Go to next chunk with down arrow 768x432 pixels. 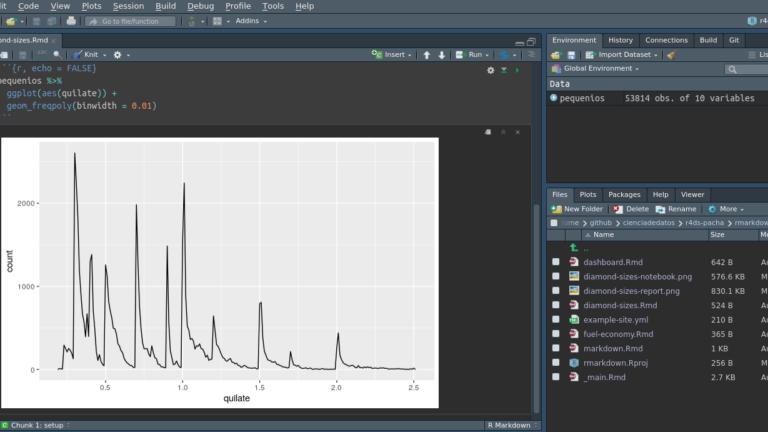coord(442,55)
